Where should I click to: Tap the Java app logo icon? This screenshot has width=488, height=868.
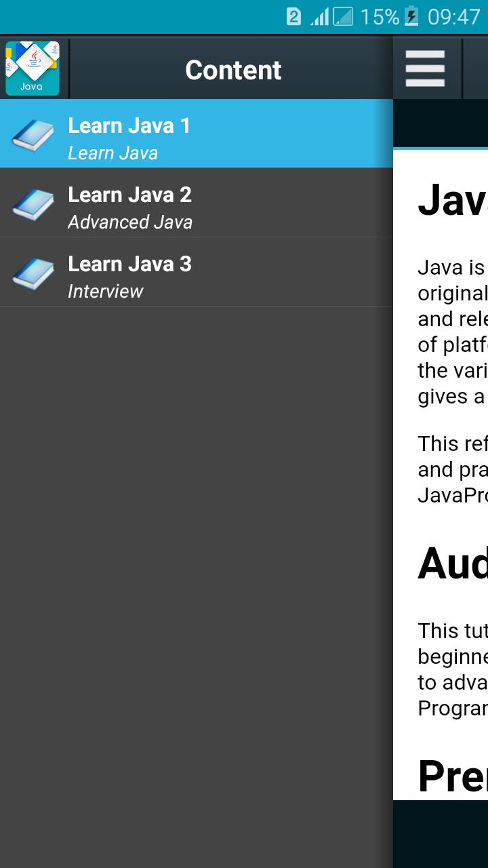pos(33,68)
